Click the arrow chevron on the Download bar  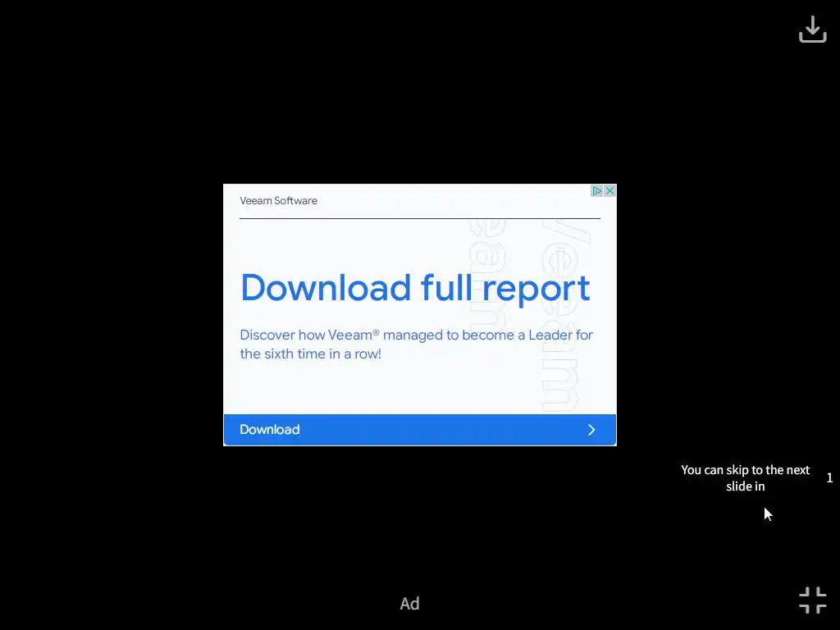pos(591,430)
